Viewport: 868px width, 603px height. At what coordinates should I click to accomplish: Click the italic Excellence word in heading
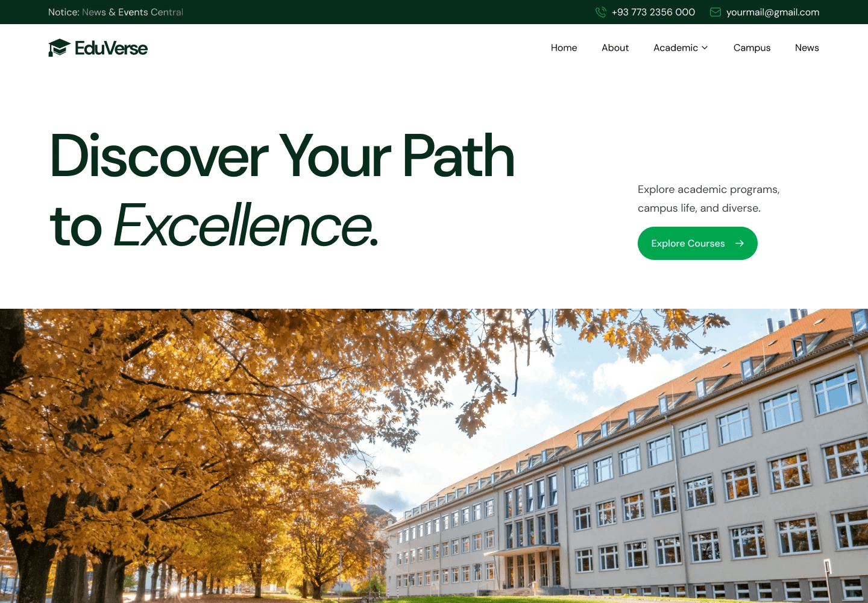tap(246, 226)
